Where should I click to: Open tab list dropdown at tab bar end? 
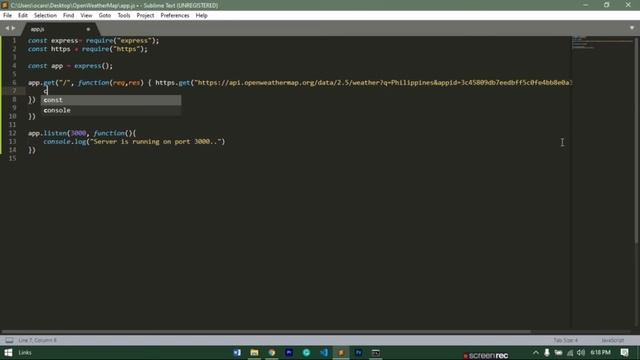632,28
